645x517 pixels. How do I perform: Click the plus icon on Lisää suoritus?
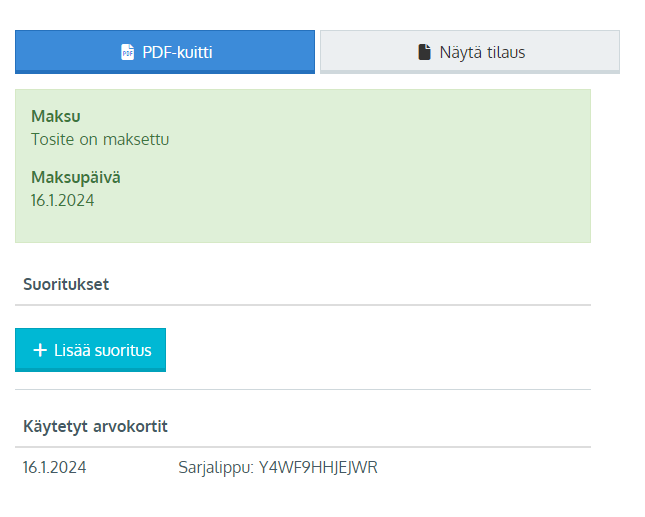tap(40, 350)
